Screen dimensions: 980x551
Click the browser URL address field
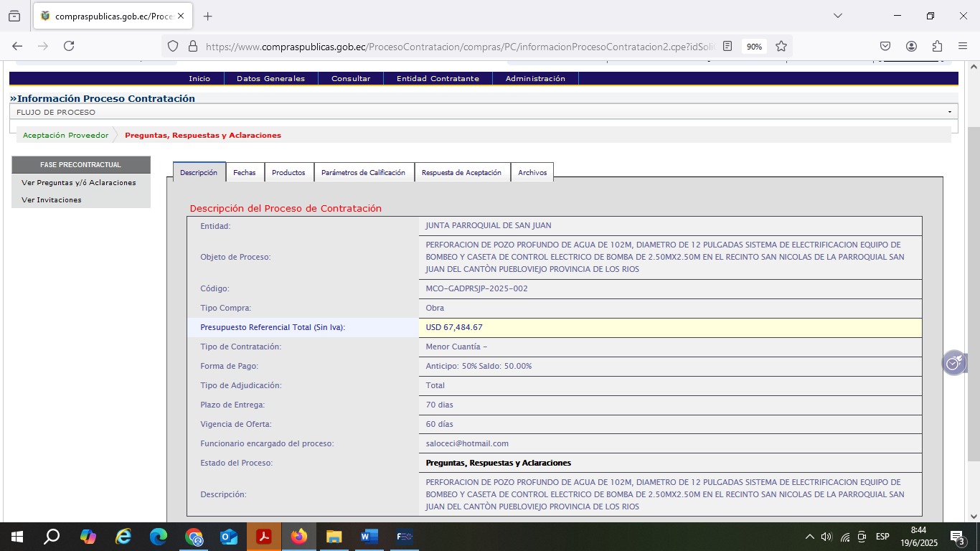tap(459, 46)
